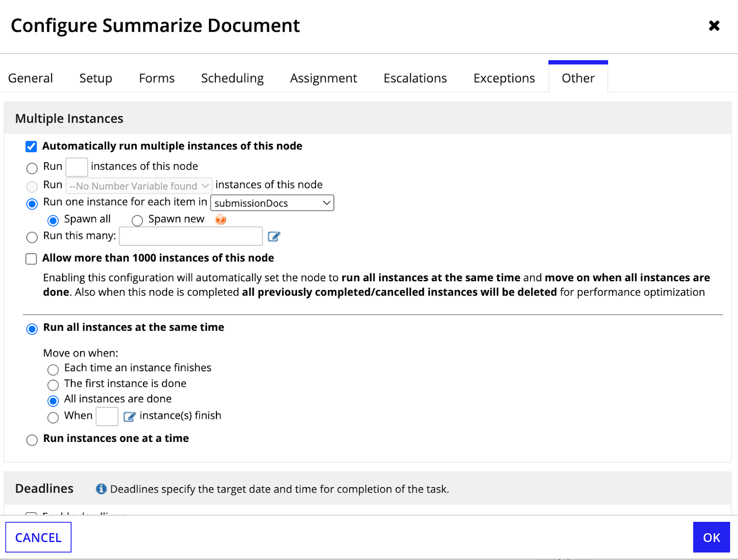Enable Allow more than 1000 instances

[x=31, y=259]
